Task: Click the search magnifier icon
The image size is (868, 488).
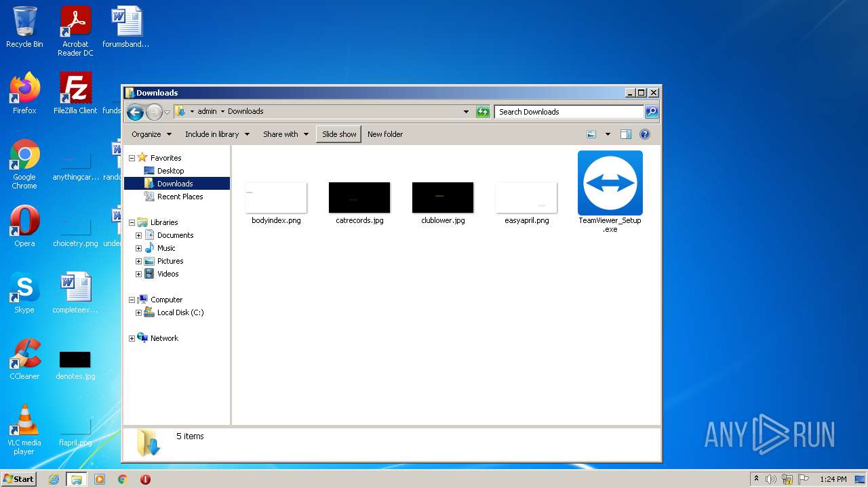Action: 651,112
